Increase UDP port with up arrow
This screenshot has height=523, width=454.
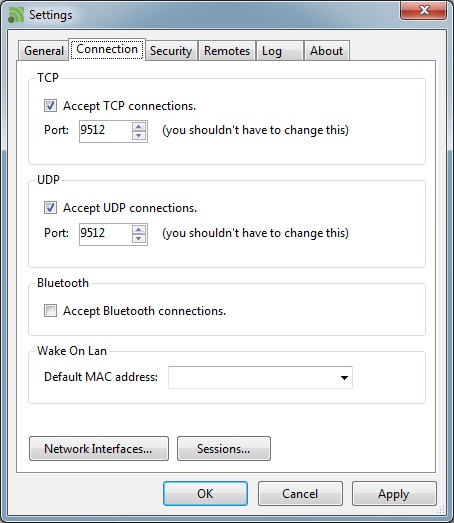pyautogui.click(x=139, y=230)
